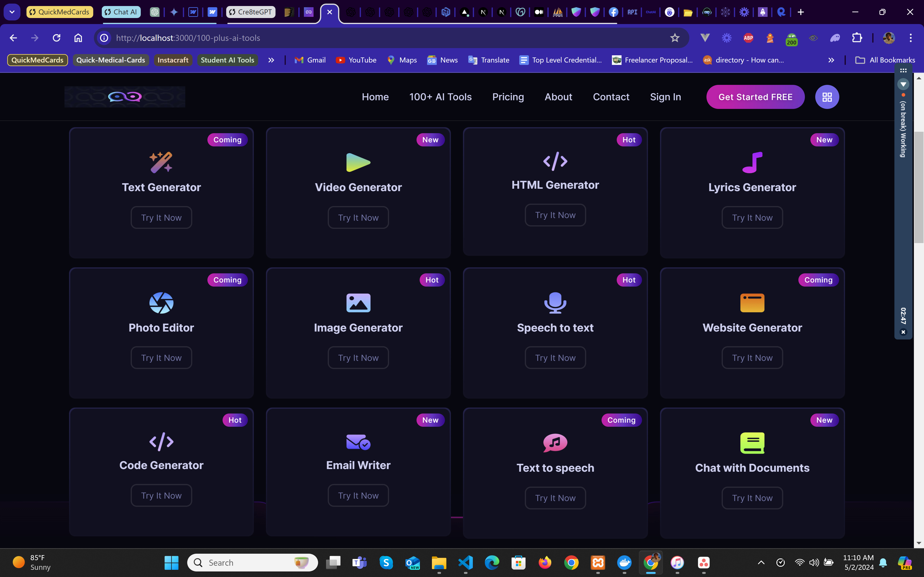Click the Speech to text microphone icon
This screenshot has height=577, width=924.
(555, 303)
